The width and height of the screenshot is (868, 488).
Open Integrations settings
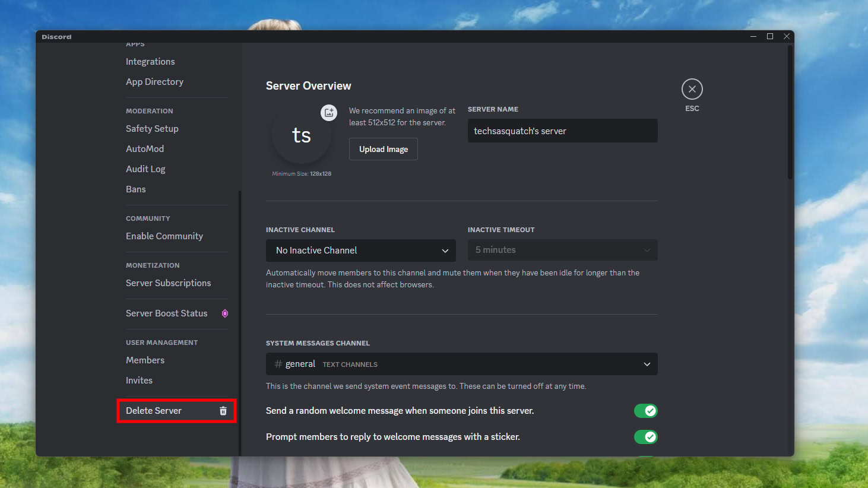[x=150, y=62]
